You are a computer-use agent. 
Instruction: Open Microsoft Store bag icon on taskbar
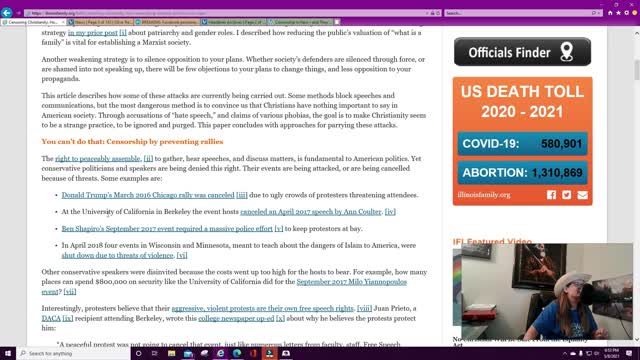click(x=188, y=353)
